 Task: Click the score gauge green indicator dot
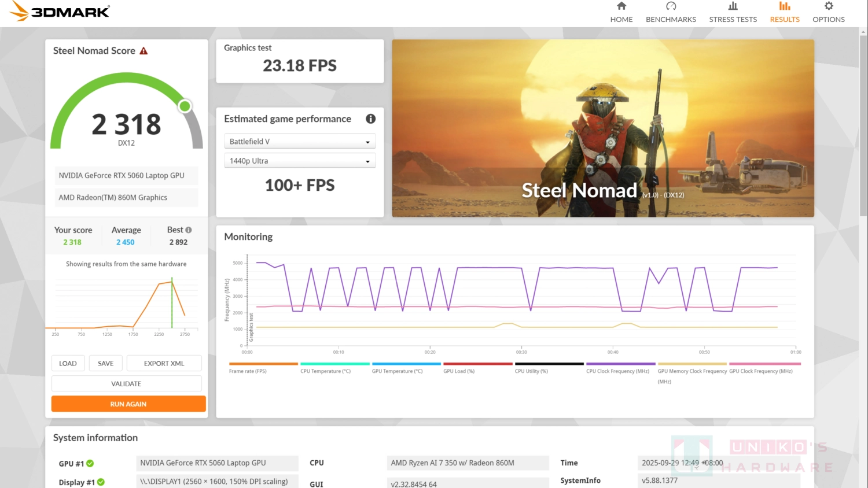click(x=185, y=106)
